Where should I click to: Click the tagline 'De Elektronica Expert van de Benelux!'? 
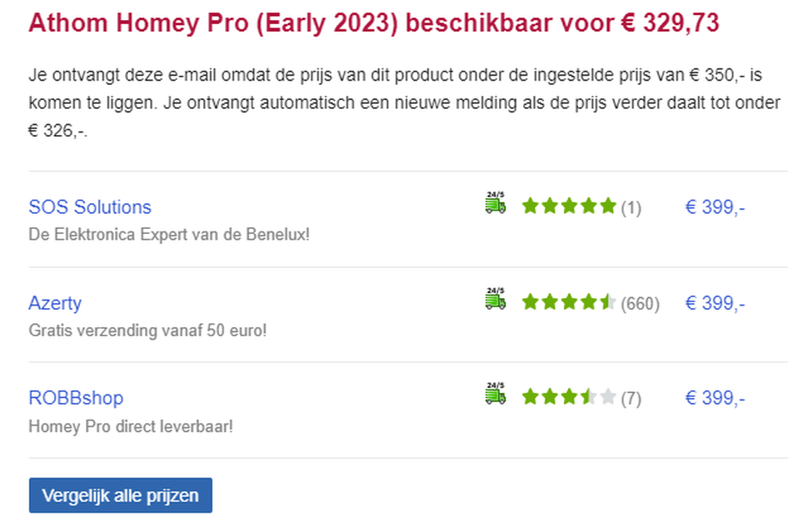point(169,235)
